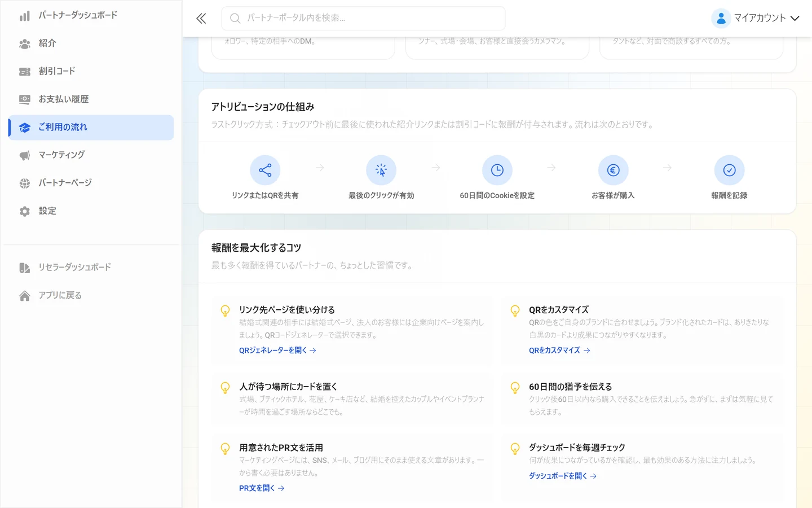Click the 人が待つ場所にカードを置く tip heading
The width and height of the screenshot is (812, 508).
pyautogui.click(x=288, y=387)
